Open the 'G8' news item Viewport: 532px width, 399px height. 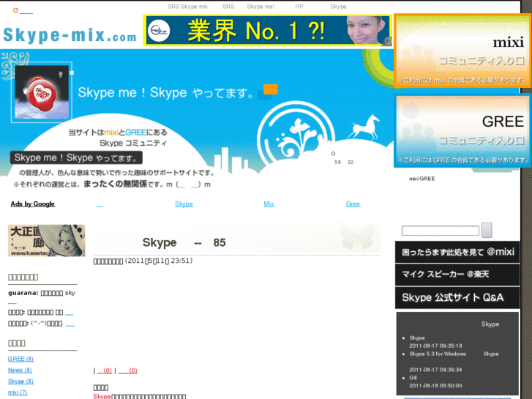pos(413,378)
